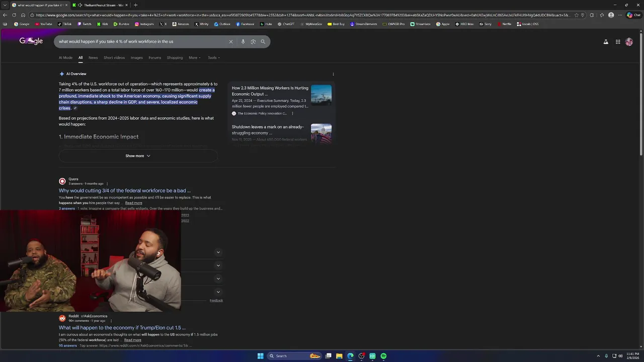Click the link icon after highlighted AI text
Screen dimensions: 644x362
75,108
